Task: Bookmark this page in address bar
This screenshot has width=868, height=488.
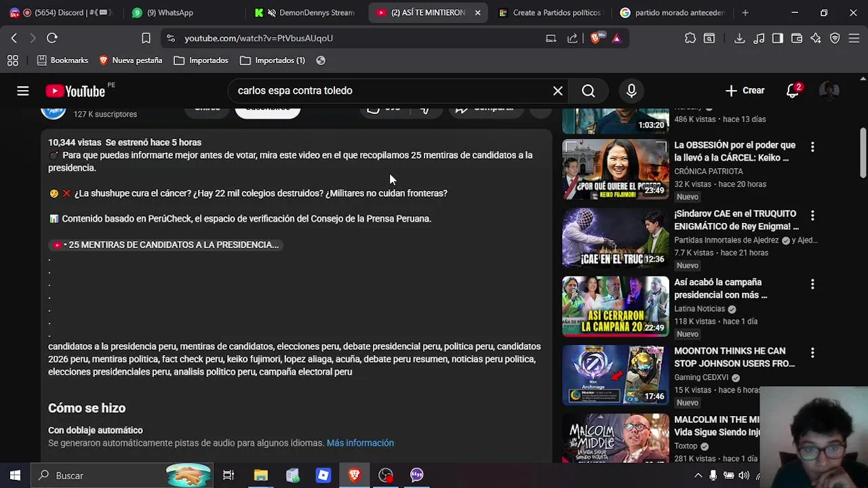Action: pyautogui.click(x=146, y=39)
